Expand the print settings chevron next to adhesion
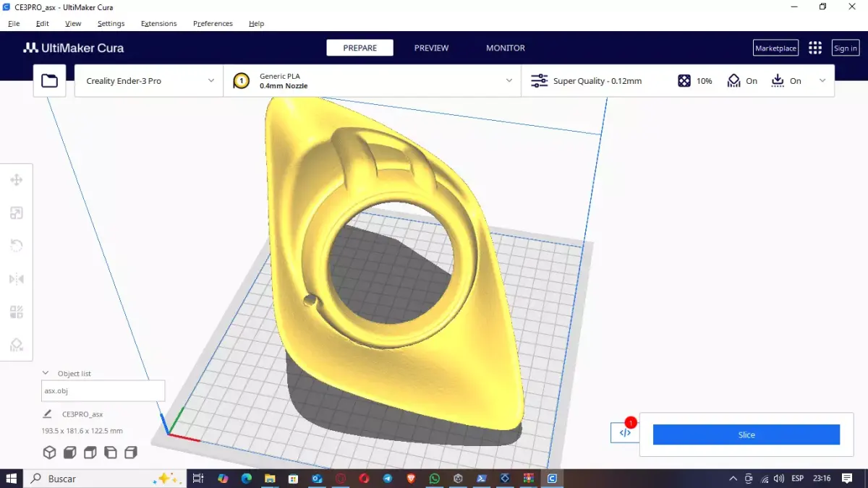 coord(822,81)
